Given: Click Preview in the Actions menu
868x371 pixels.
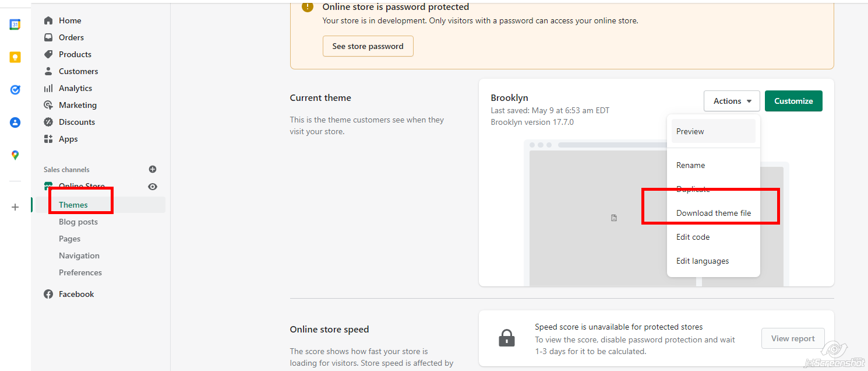Looking at the screenshot, I should pos(690,131).
